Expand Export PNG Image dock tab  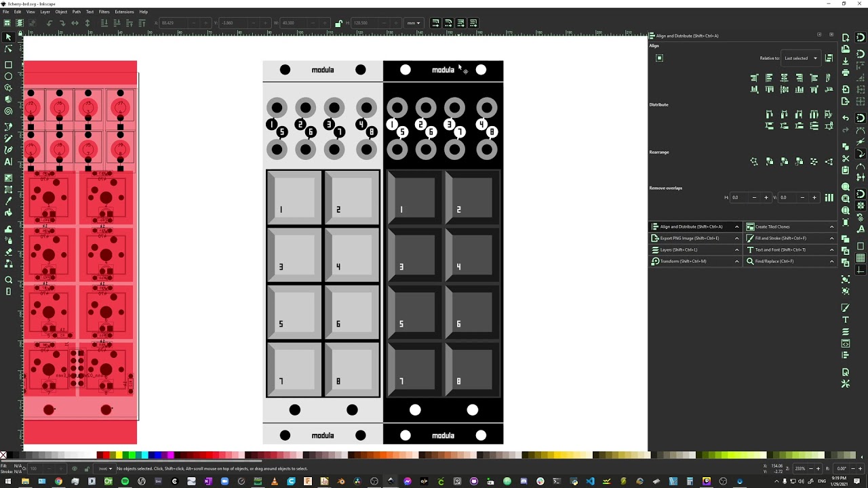click(x=696, y=238)
